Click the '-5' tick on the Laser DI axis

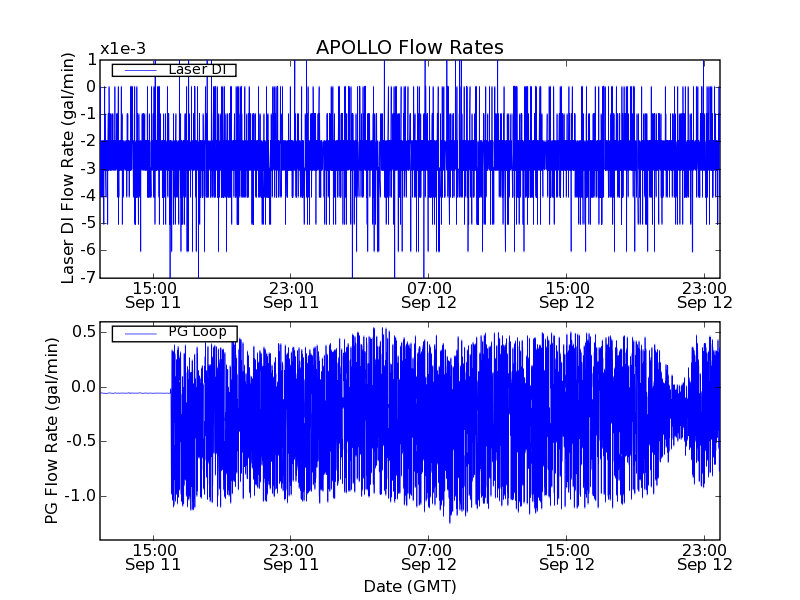tap(86, 223)
